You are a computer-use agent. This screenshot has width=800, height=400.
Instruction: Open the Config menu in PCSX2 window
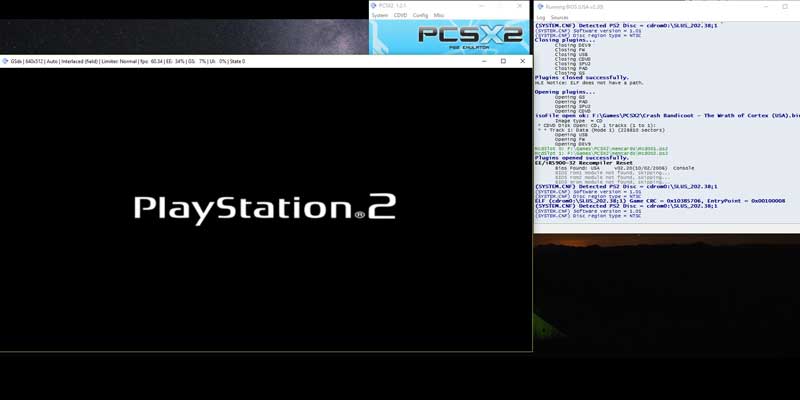pyautogui.click(x=420, y=15)
